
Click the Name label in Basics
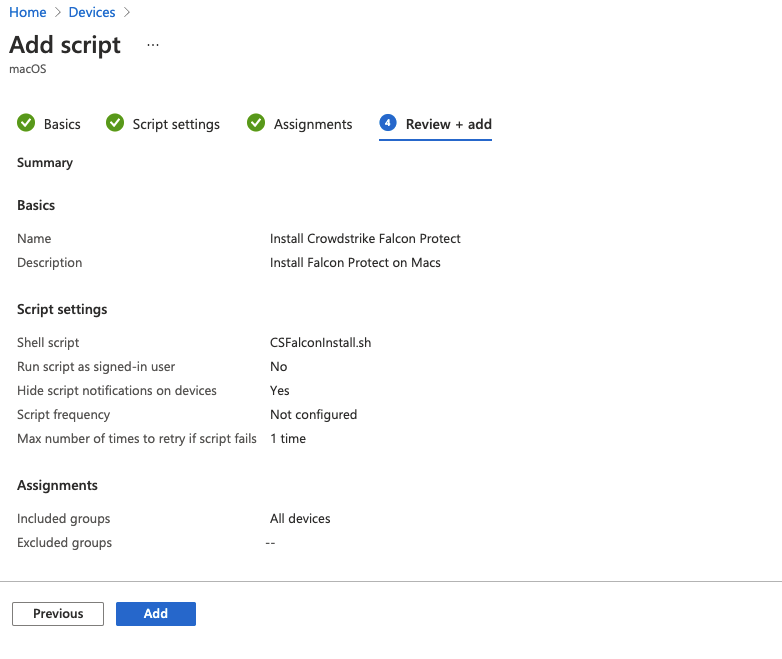pos(34,238)
